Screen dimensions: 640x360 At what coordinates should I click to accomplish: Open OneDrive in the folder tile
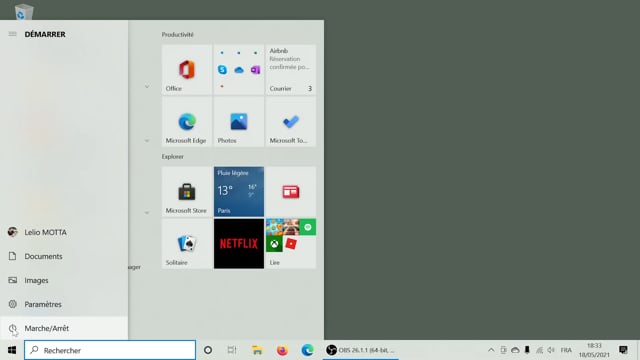pyautogui.click(x=239, y=70)
